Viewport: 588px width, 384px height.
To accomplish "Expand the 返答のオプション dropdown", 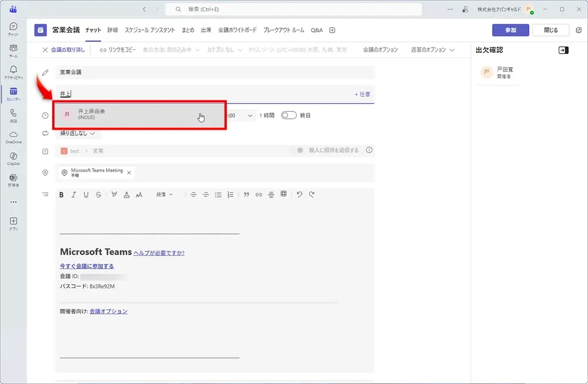I will pos(432,50).
